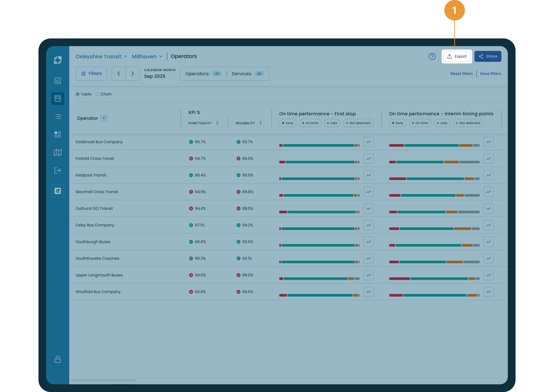The width and height of the screenshot is (554, 392).
Task: Go to the next calendar month
Action: tap(132, 74)
